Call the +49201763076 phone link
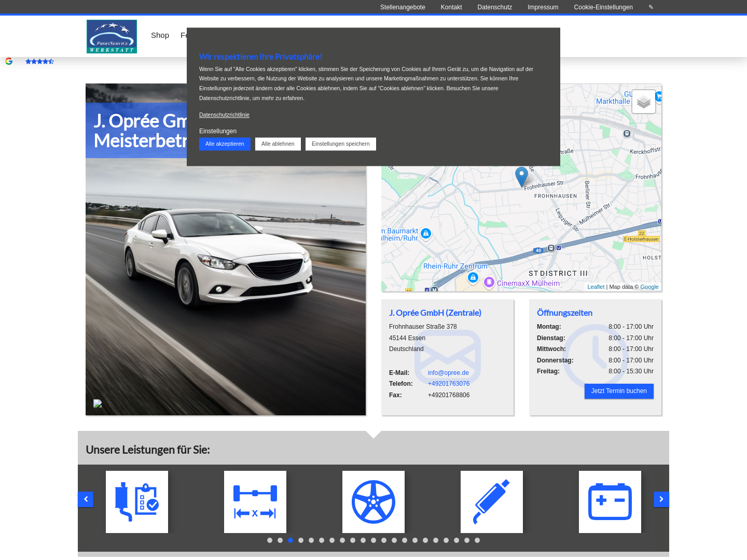Screen dimensions: 747x560 point(449,384)
